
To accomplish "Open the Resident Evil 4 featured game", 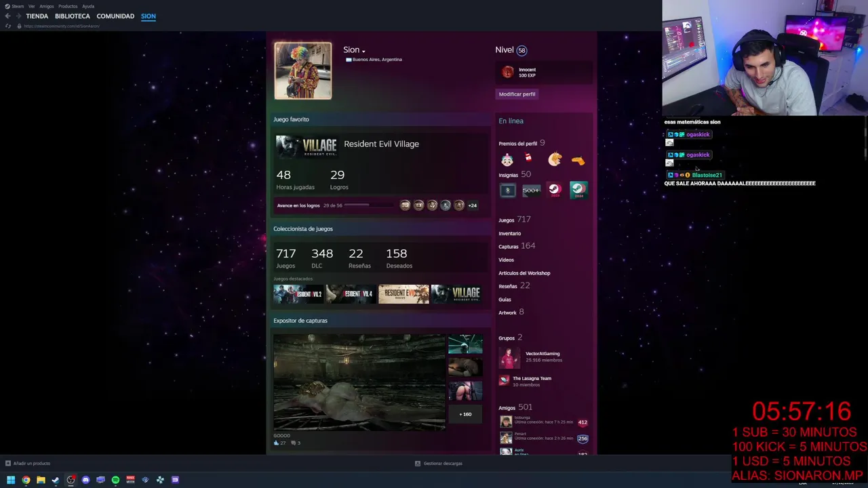I will pyautogui.click(x=350, y=294).
